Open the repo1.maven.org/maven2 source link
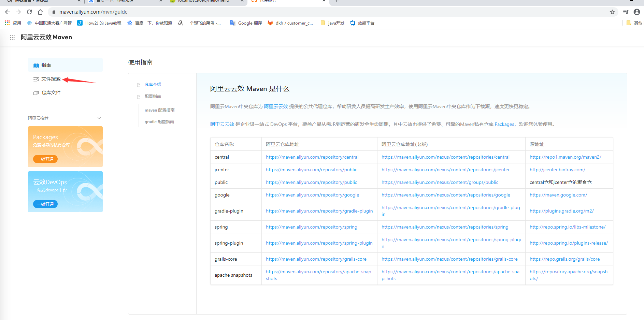 pos(566,157)
